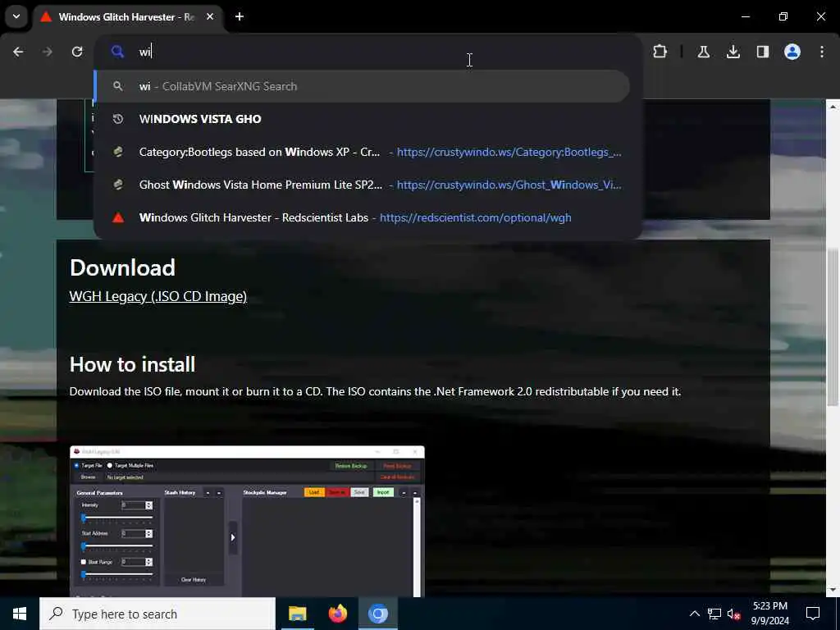Open the Chrome Labs flask icon
The height and width of the screenshot is (630, 840).
(703, 52)
